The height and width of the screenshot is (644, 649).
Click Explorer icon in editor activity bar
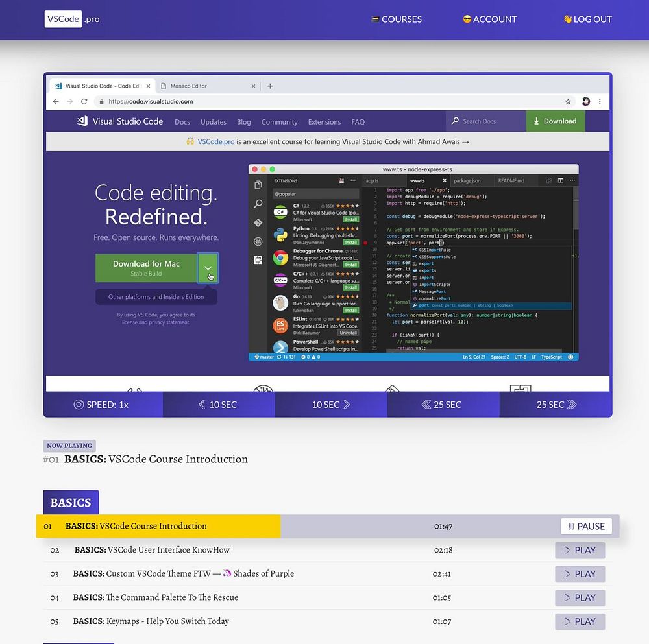[x=258, y=185]
